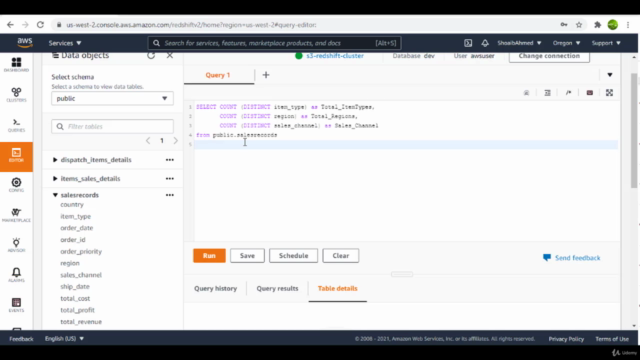The width and height of the screenshot is (640, 360).
Task: Run the SQL query
Action: coord(209,256)
